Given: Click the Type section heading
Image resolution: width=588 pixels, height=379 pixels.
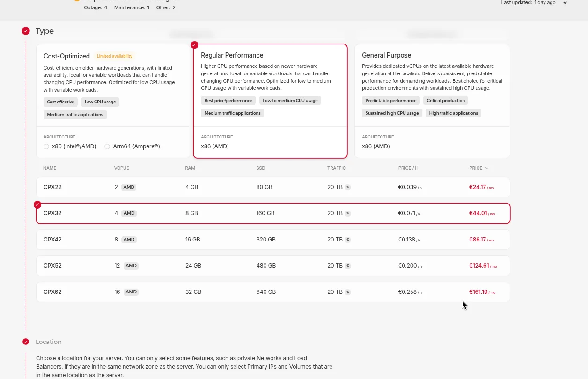Looking at the screenshot, I should (x=44, y=31).
